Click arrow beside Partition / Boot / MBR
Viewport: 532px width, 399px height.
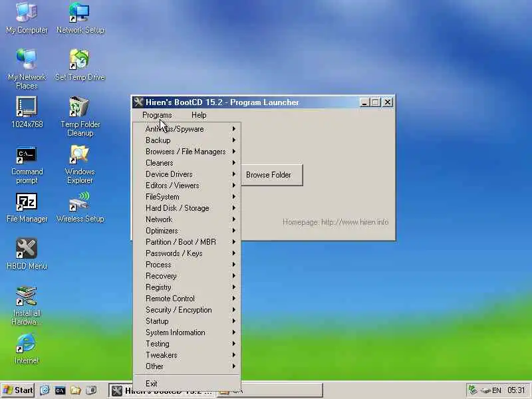(x=234, y=242)
